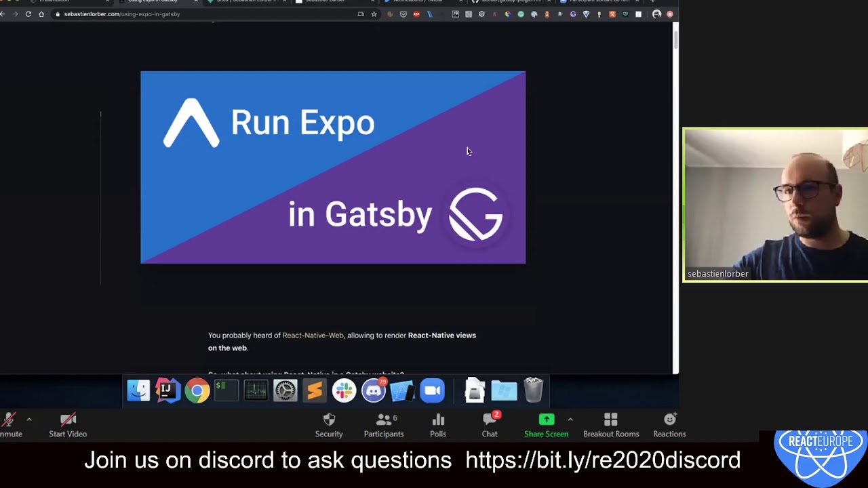The width and height of the screenshot is (868, 488).
Task: Expand Share Screen options arrow
Action: [570, 420]
